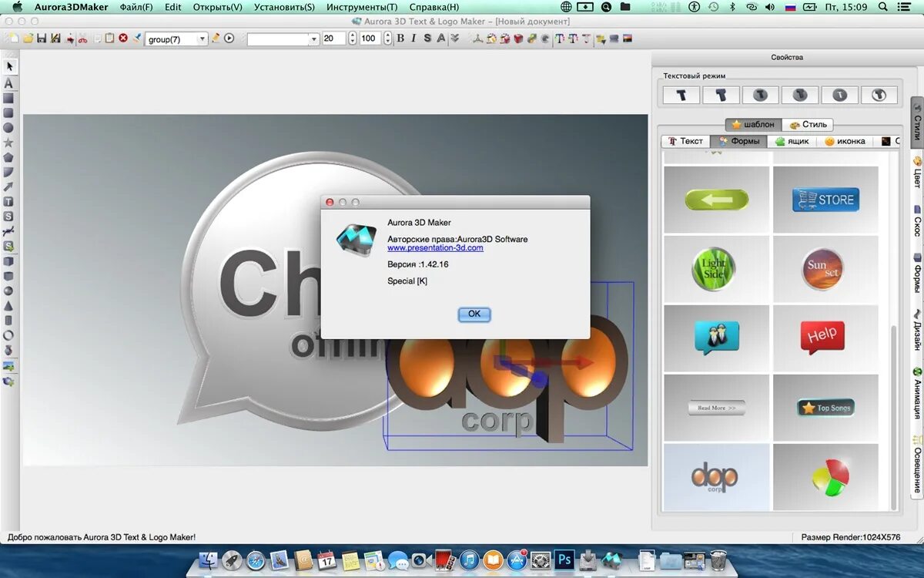
Task: Open a file with the folder icon
Action: point(28,39)
